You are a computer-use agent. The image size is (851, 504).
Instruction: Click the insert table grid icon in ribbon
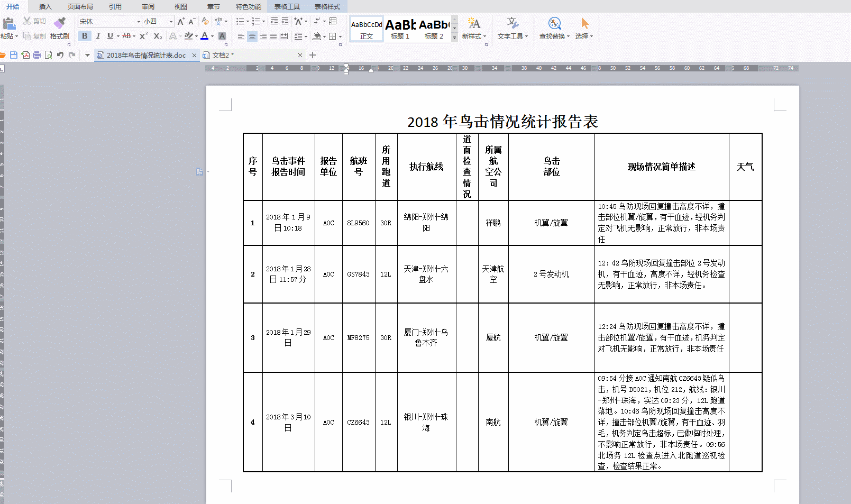(x=333, y=21)
